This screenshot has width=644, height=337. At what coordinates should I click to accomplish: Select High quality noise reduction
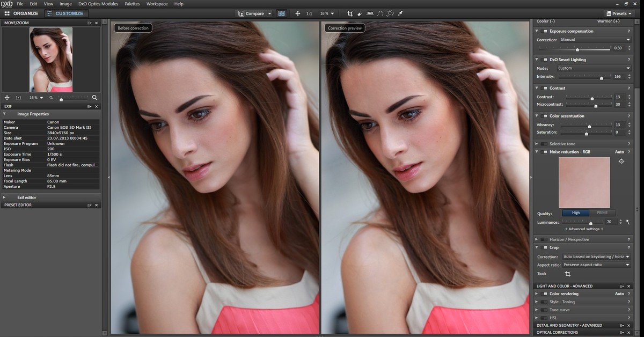click(576, 213)
